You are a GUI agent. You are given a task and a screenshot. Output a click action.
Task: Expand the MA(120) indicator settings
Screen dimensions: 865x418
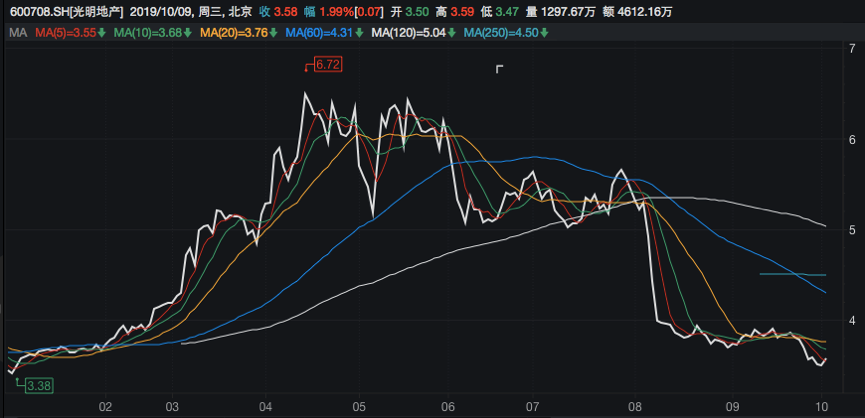[409, 34]
